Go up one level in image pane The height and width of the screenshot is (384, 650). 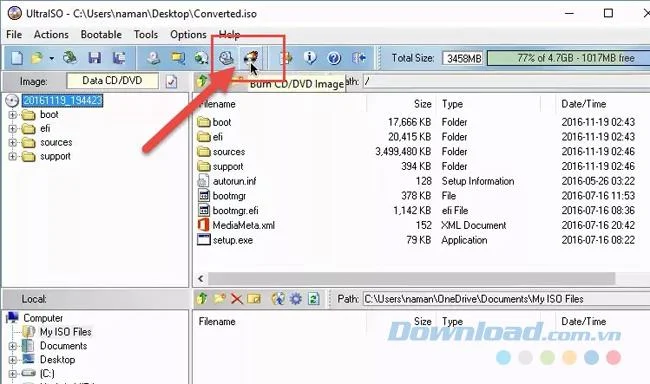pyautogui.click(x=202, y=80)
